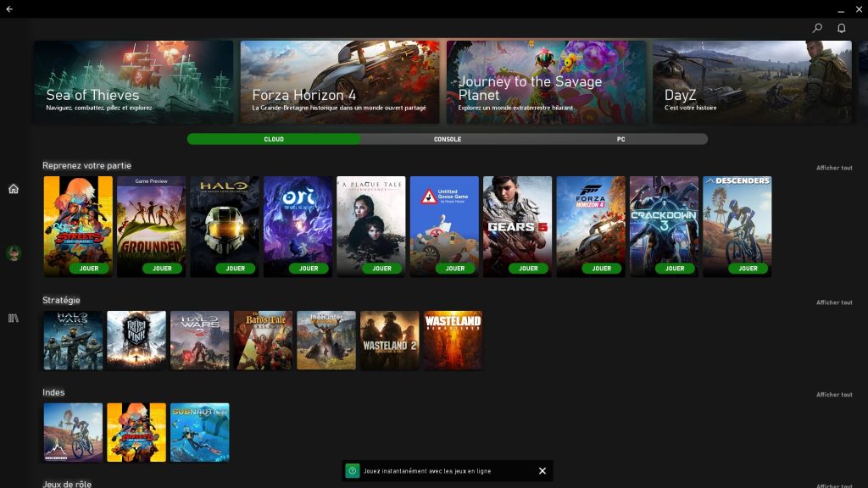Select Halo Wars 2 thumbnail
Viewport: 868px width, 488px height.
tap(200, 341)
